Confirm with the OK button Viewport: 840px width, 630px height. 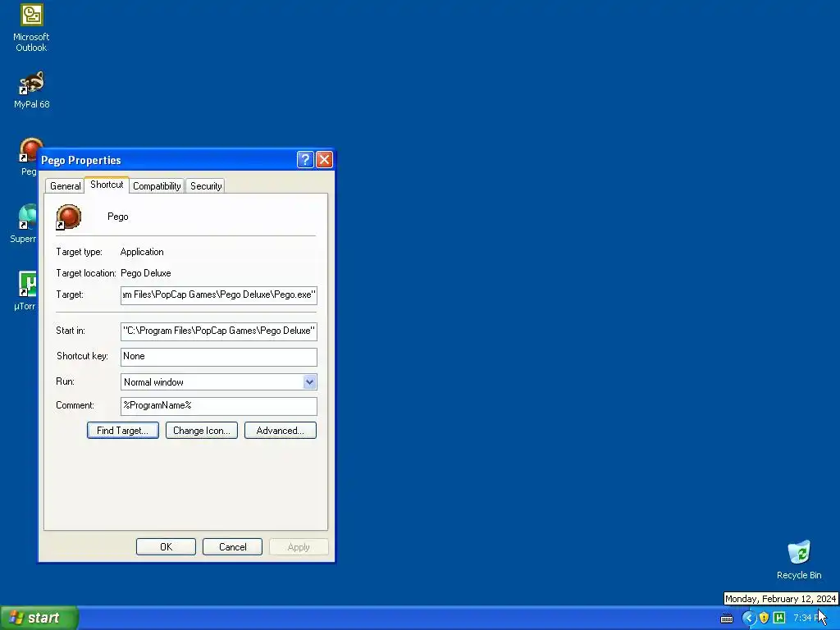pyautogui.click(x=166, y=547)
